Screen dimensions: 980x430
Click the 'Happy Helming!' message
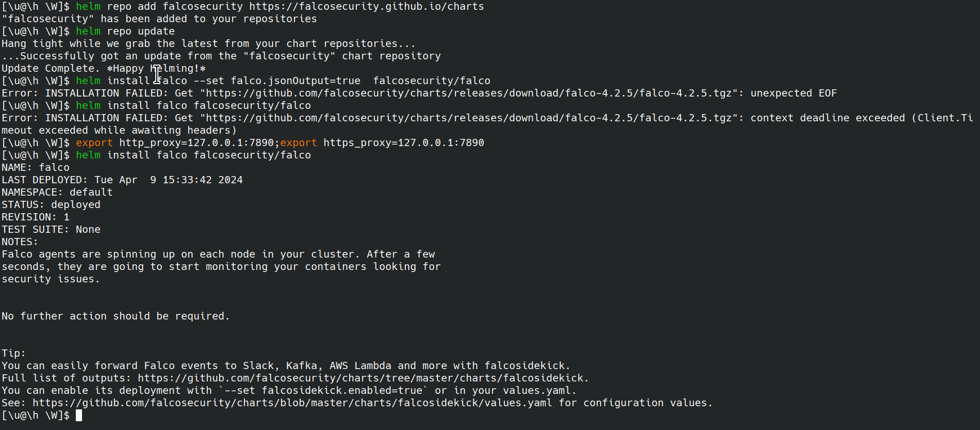pos(156,69)
